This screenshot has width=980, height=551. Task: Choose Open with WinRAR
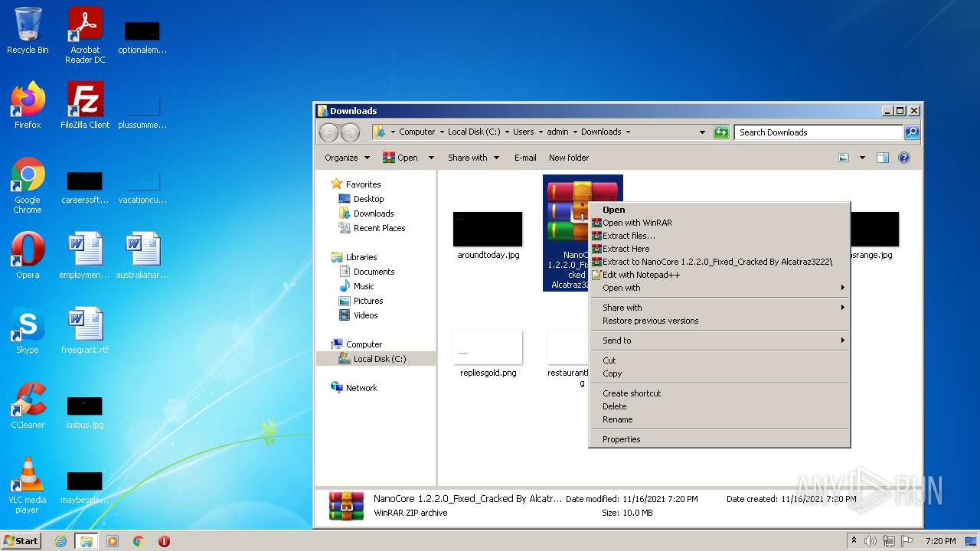720,223
